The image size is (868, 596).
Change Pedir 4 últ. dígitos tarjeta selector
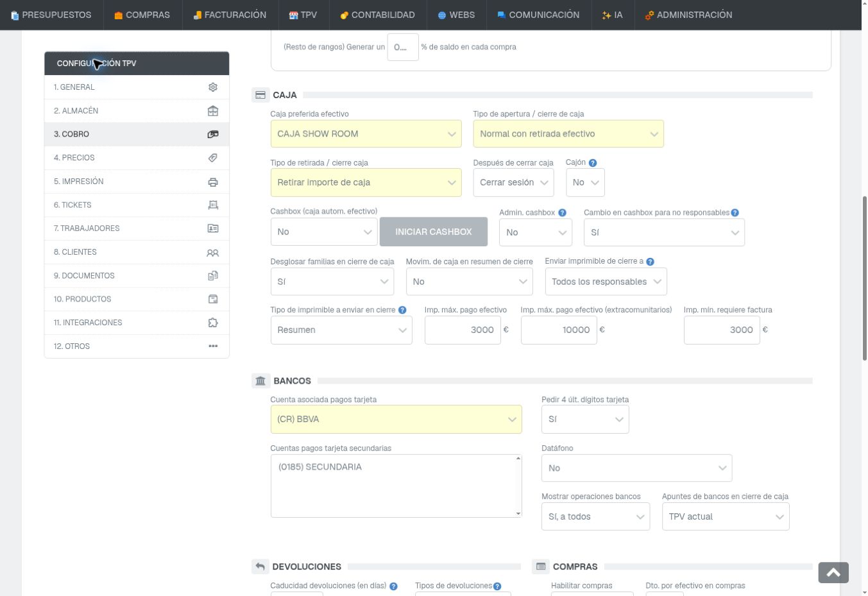click(585, 420)
